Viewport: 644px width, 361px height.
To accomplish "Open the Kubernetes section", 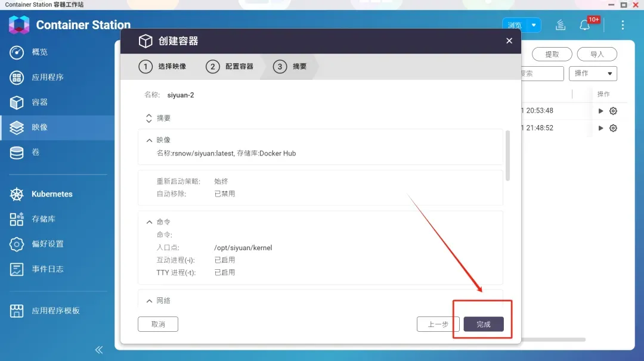I will (x=52, y=194).
